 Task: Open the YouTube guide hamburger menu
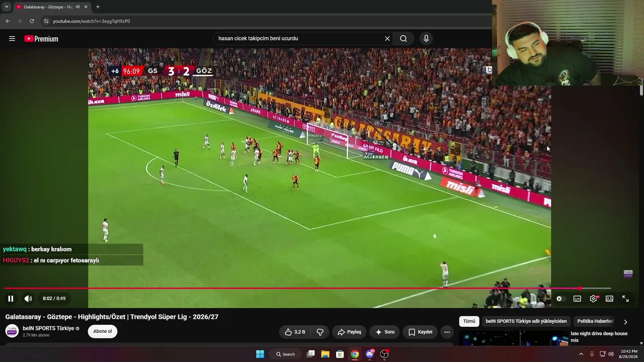coord(12,39)
